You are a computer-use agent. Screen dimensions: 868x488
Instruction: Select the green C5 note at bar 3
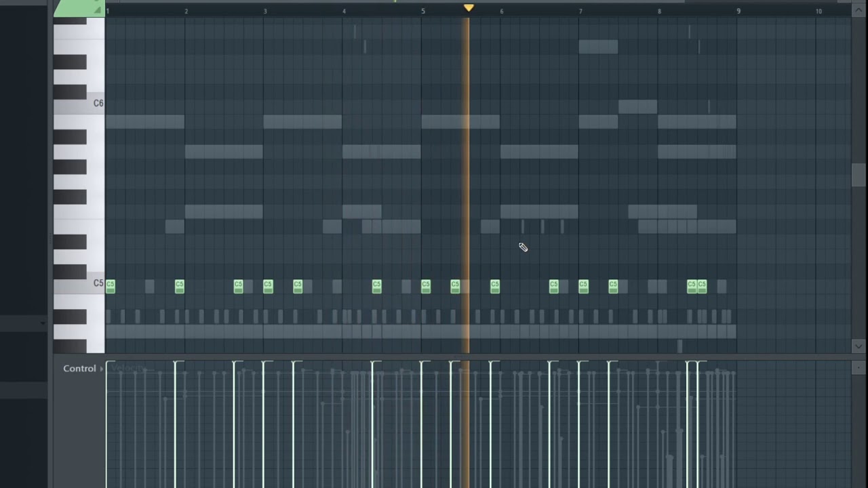(x=268, y=287)
